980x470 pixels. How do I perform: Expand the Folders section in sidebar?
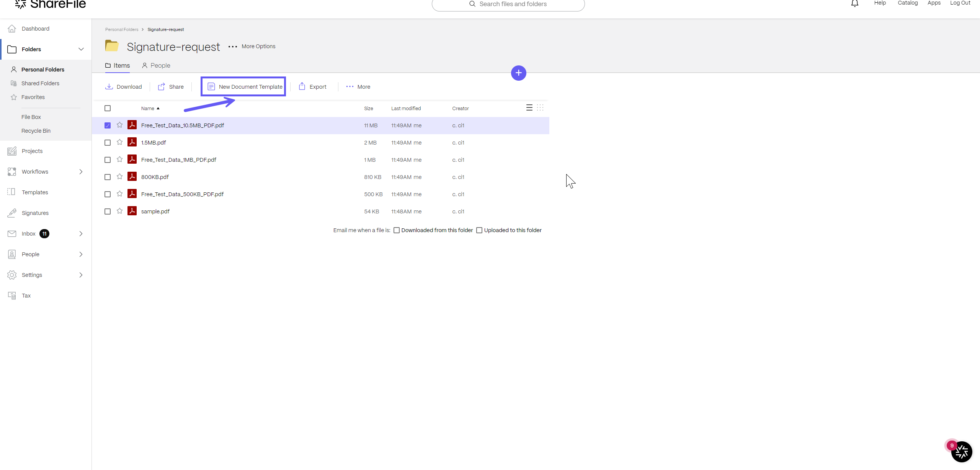[80, 49]
